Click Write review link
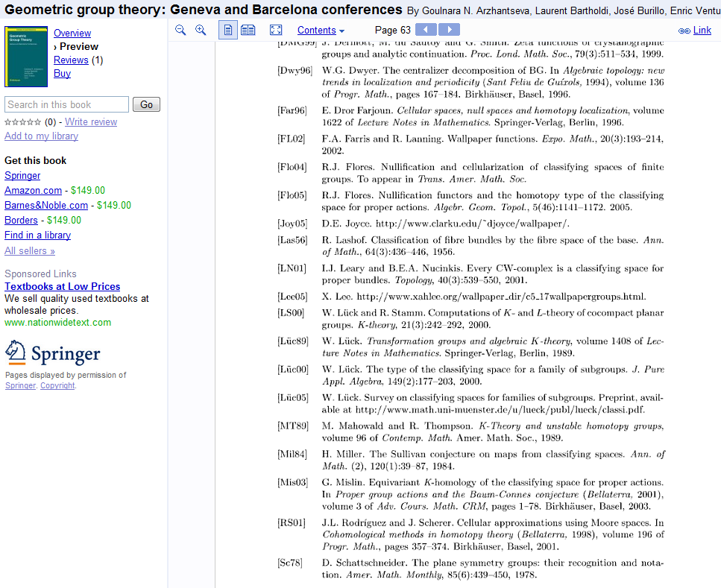Screen dimensions: 721x588 coord(91,122)
